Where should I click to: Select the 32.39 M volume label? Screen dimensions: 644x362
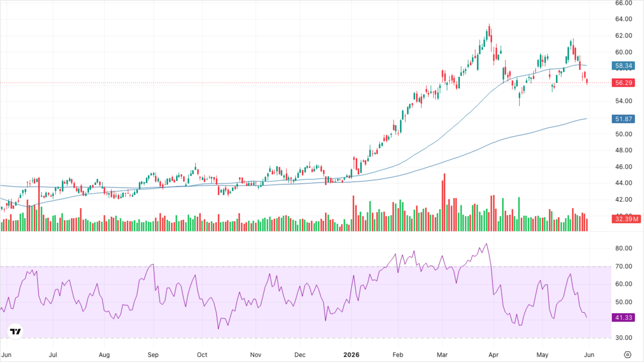pos(626,219)
